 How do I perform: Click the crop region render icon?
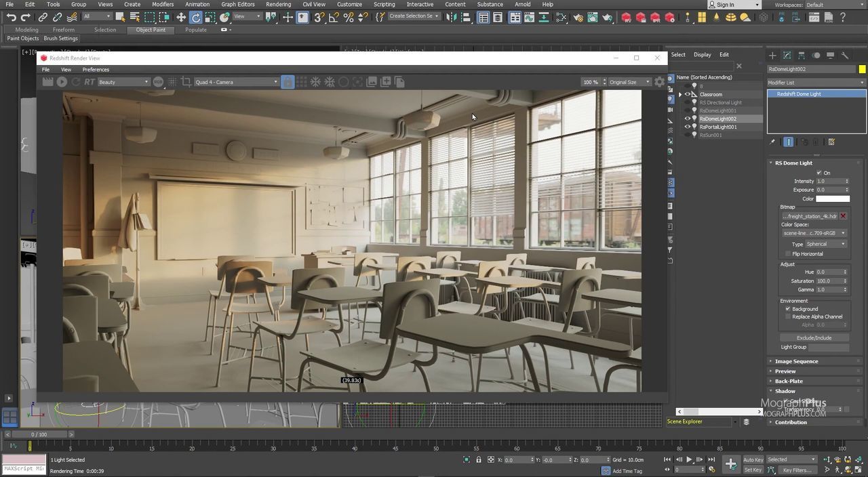[x=186, y=82]
